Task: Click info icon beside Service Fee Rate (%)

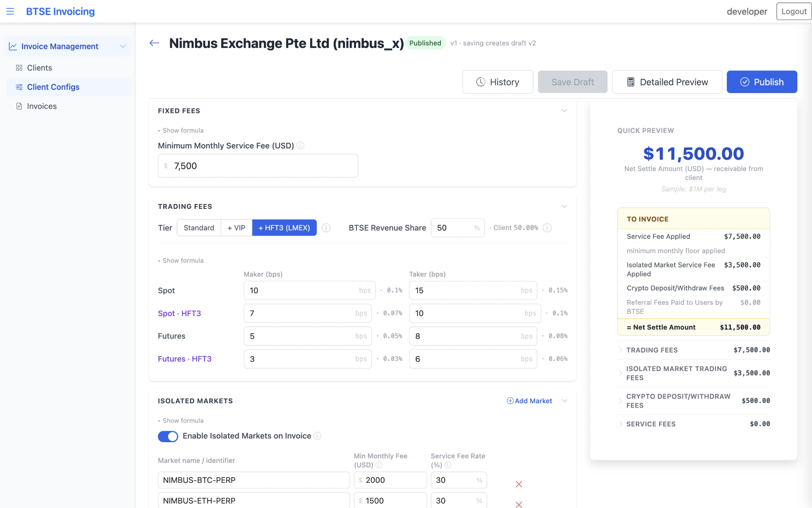Action: 448,465
